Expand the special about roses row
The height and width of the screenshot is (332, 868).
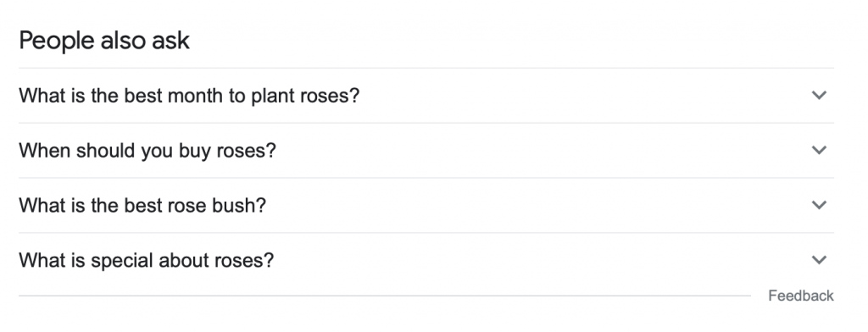pos(426,260)
